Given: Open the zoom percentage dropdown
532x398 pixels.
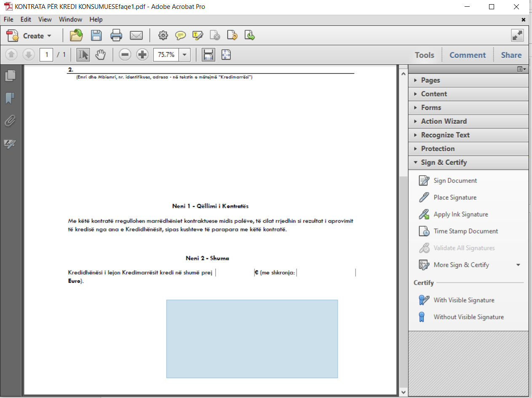Looking at the screenshot, I should point(185,55).
